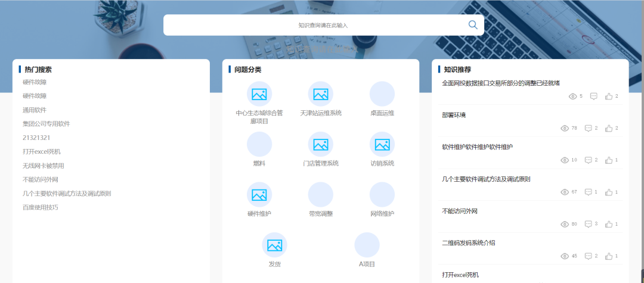Select the 天津站运维系统 category icon
The width and height of the screenshot is (644, 283).
tap(321, 94)
